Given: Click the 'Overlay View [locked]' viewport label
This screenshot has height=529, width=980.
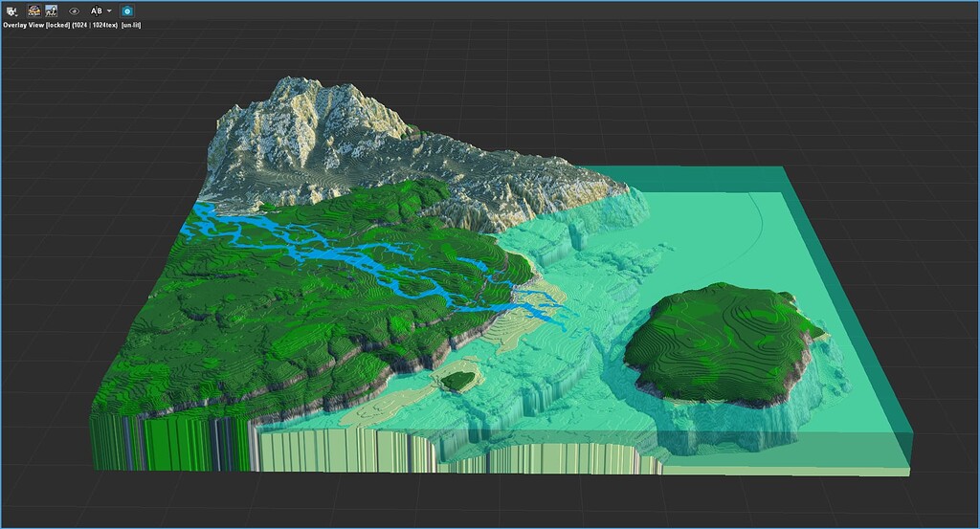Looking at the screenshot, I should pyautogui.click(x=36, y=25).
